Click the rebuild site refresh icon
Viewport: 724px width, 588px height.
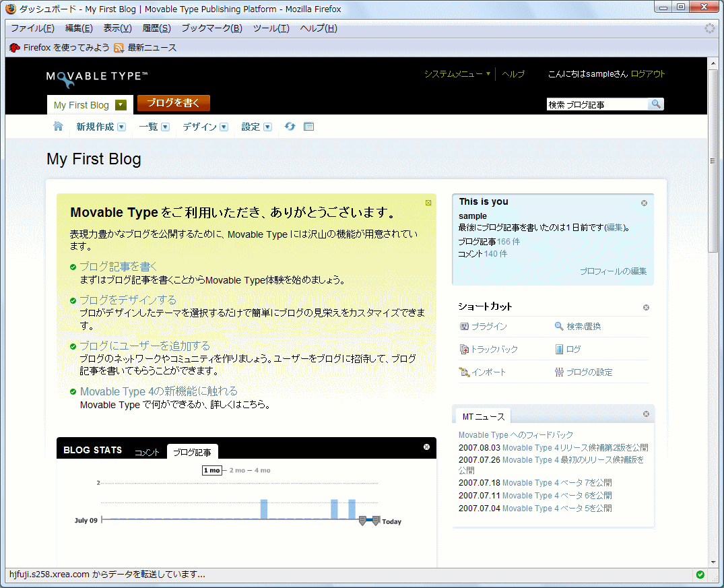pyautogui.click(x=290, y=126)
